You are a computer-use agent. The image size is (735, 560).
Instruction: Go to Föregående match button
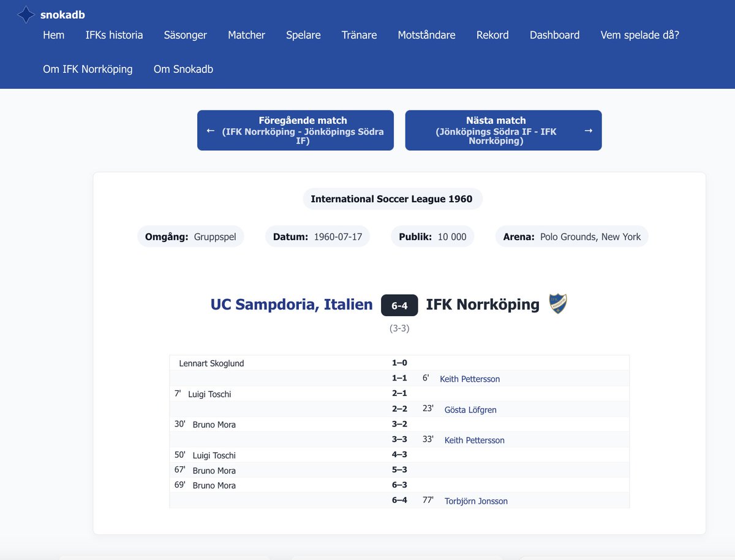[295, 131]
